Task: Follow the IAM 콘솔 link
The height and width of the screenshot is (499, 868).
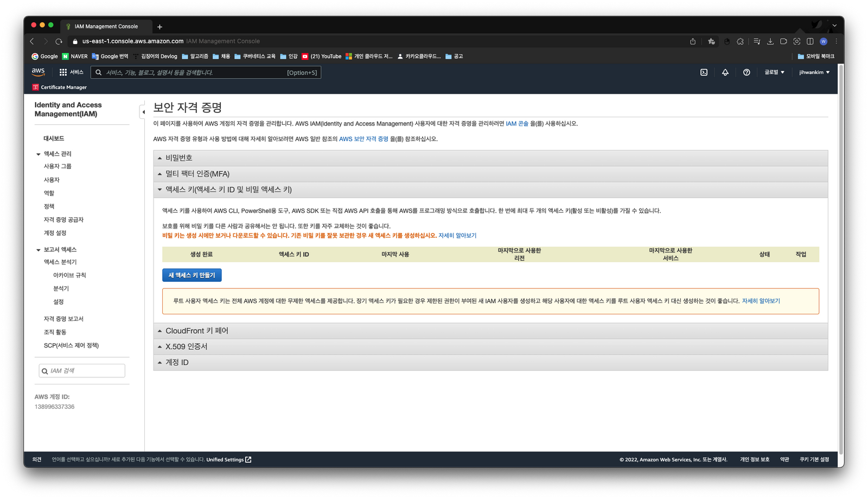Action: pos(517,124)
